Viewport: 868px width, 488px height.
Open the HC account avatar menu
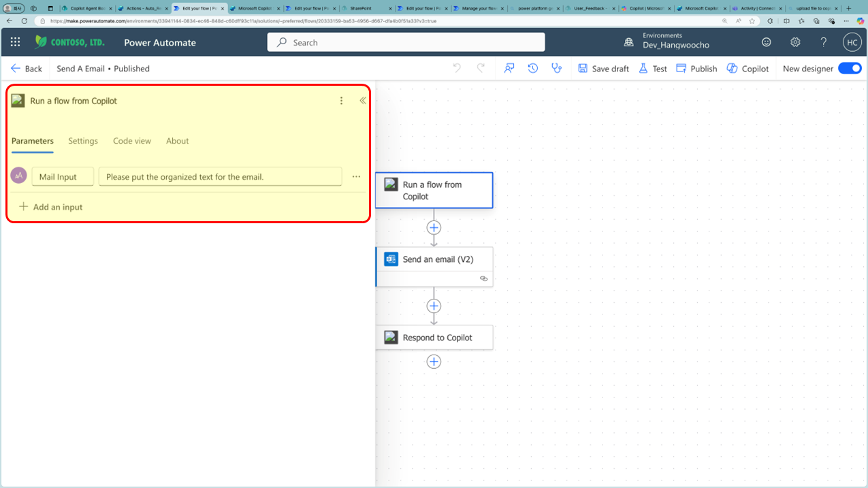[852, 42]
